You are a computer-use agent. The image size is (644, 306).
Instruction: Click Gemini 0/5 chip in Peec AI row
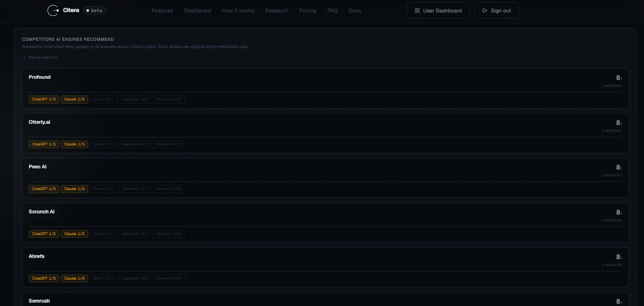click(x=103, y=189)
